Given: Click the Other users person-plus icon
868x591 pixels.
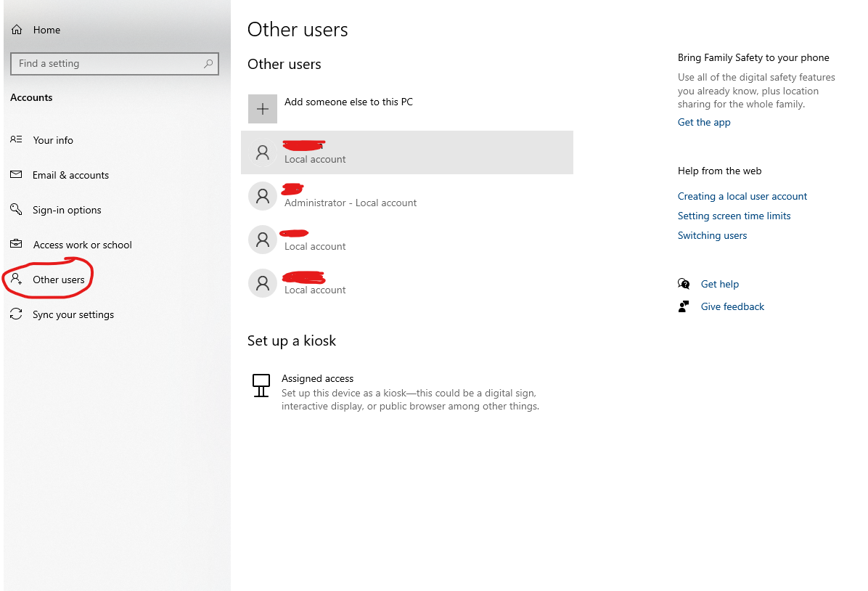Looking at the screenshot, I should click(x=16, y=279).
